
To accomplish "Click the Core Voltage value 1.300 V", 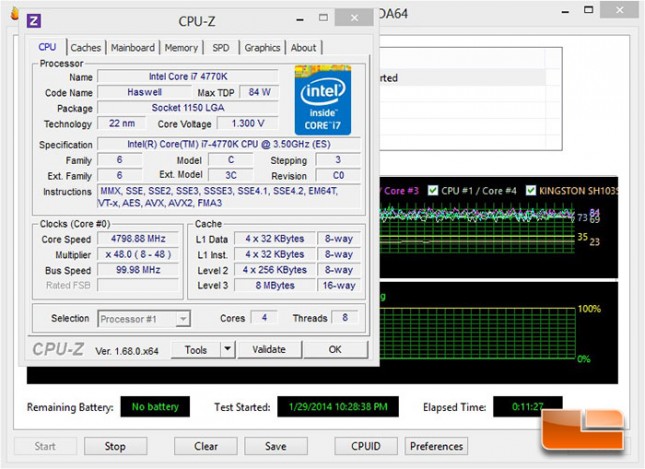I will point(248,123).
